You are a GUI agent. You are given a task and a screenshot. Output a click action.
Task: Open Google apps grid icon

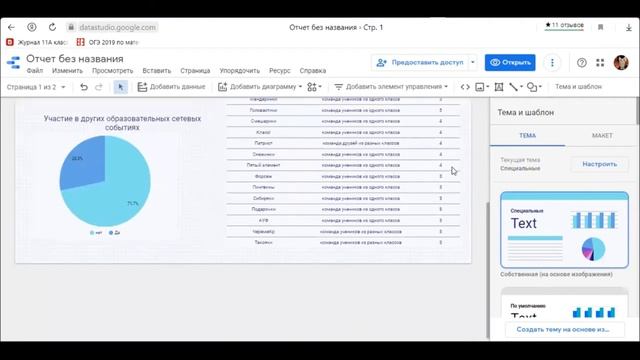[x=600, y=62]
